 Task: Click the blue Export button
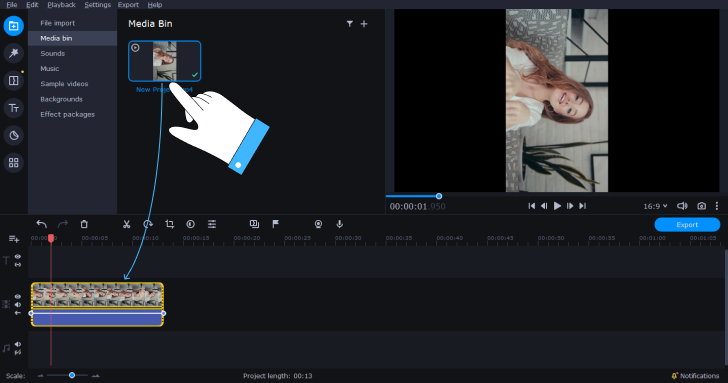pos(687,225)
